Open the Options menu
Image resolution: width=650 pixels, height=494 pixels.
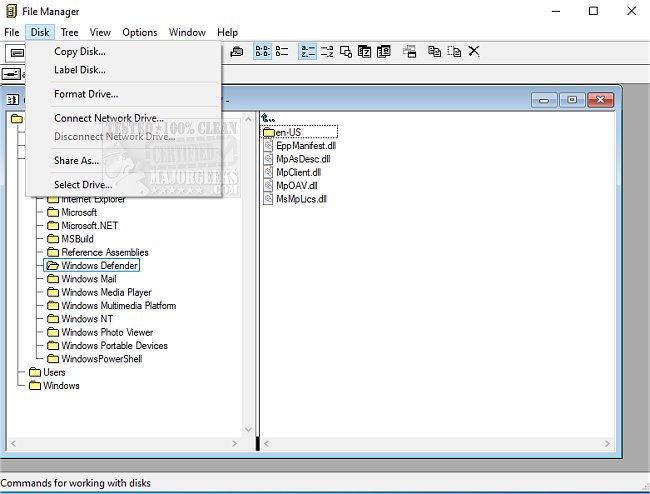[x=140, y=32]
